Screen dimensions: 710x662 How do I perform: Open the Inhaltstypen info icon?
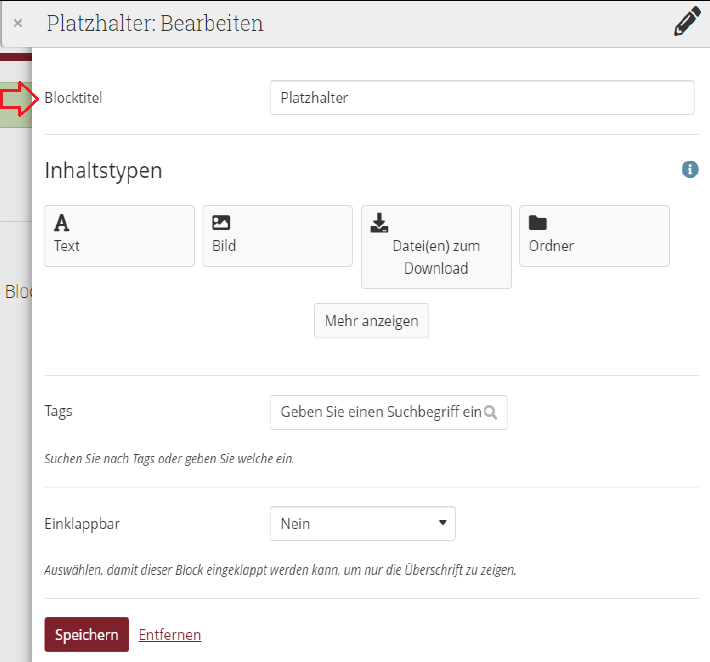(689, 170)
